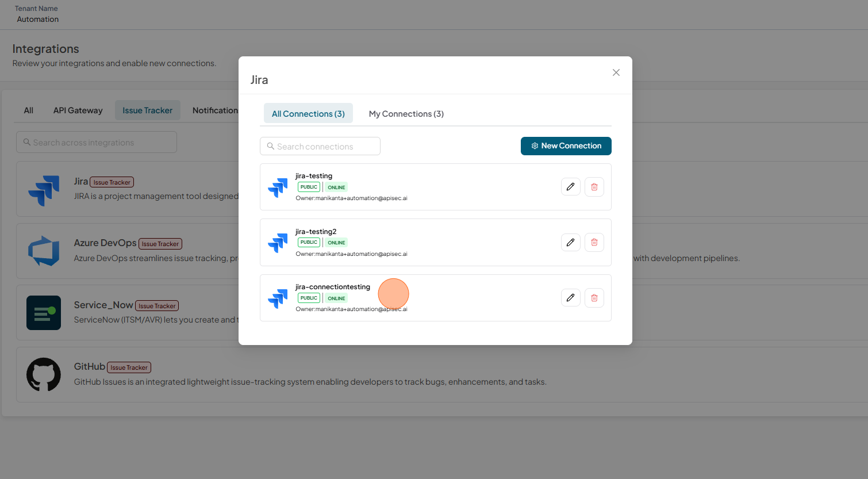
Task: Open the Azure DevOps integration card
Action: click(128, 251)
